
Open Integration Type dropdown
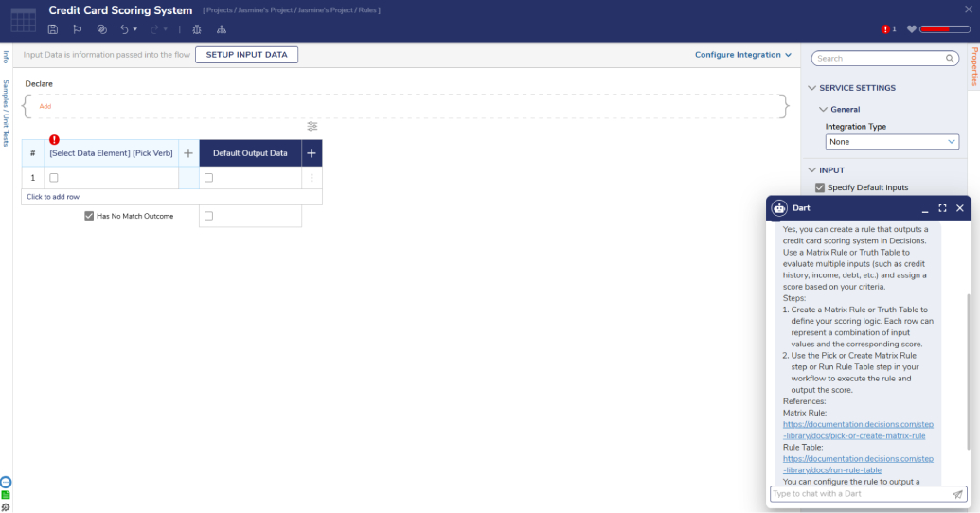click(x=892, y=142)
